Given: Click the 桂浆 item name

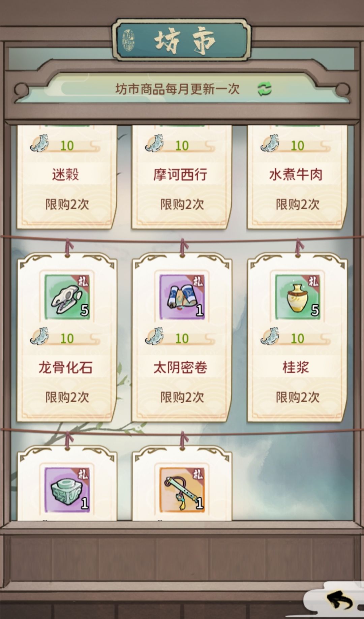Looking at the screenshot, I should coord(296,368).
